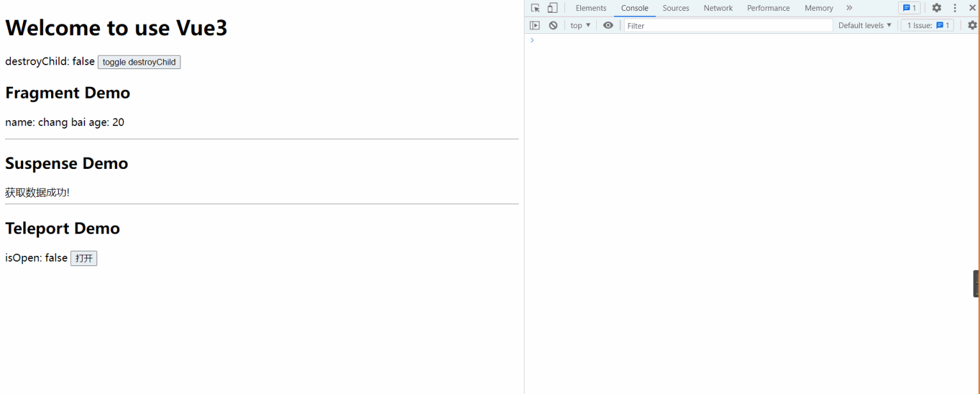
Task: Click the 打开 button
Action: pos(84,258)
